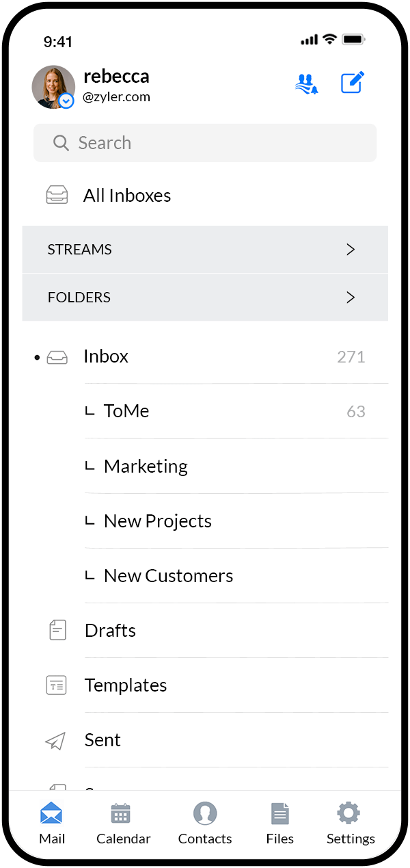
Task: Click the Sent mail paper plane icon
Action: [x=55, y=739]
